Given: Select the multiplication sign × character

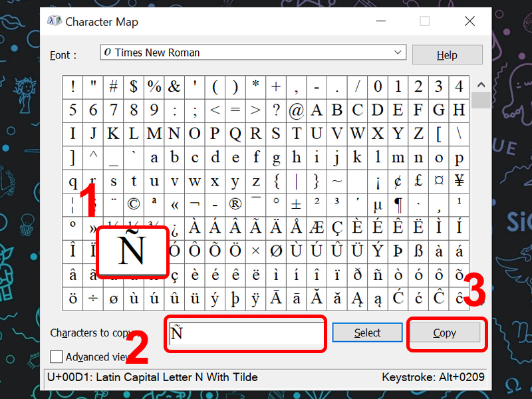Looking at the screenshot, I should click(x=255, y=251).
